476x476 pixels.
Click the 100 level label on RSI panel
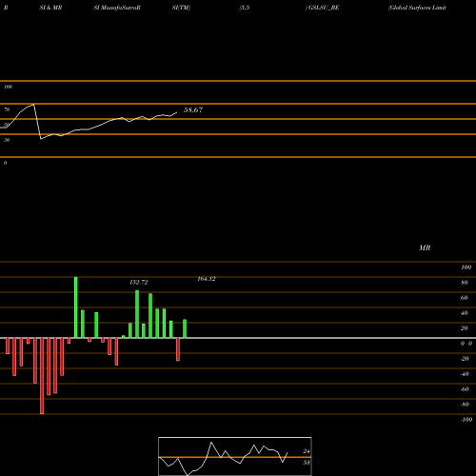point(8,87)
